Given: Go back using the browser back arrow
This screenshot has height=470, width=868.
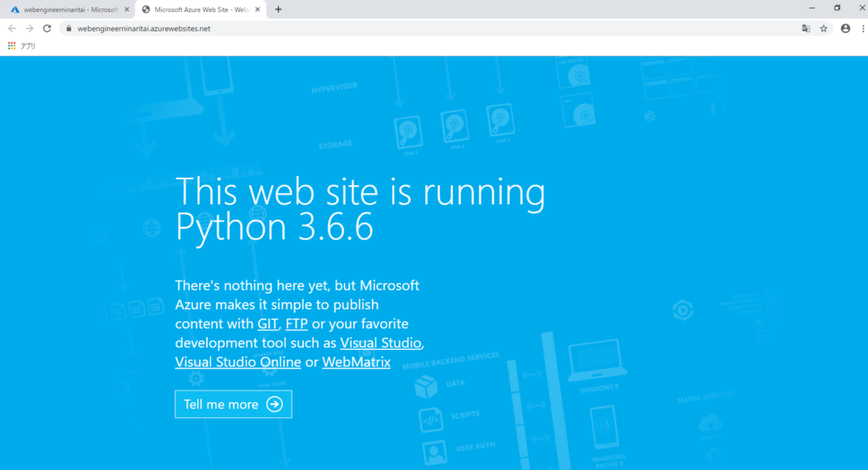Looking at the screenshot, I should click(x=12, y=29).
